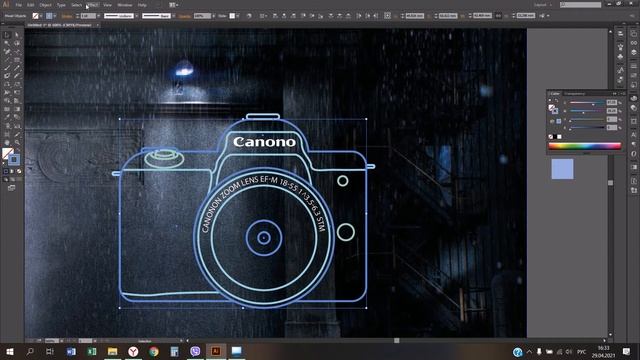
Task: Activate the Fill box in toolbox
Action: coord(7,153)
